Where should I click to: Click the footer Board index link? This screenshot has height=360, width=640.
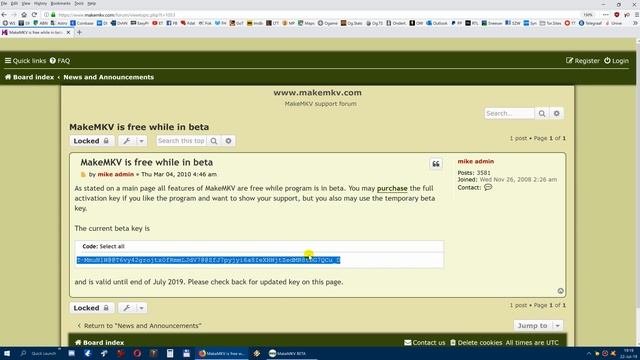pos(99,342)
